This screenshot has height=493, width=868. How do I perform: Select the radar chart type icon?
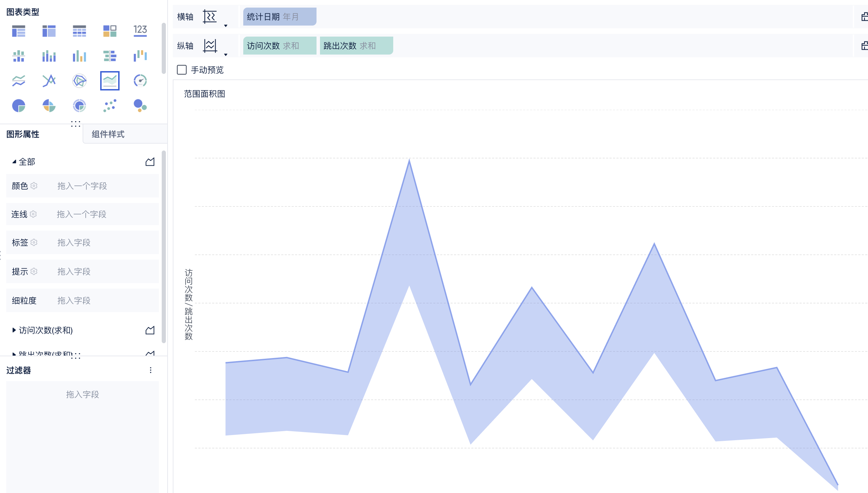(79, 81)
